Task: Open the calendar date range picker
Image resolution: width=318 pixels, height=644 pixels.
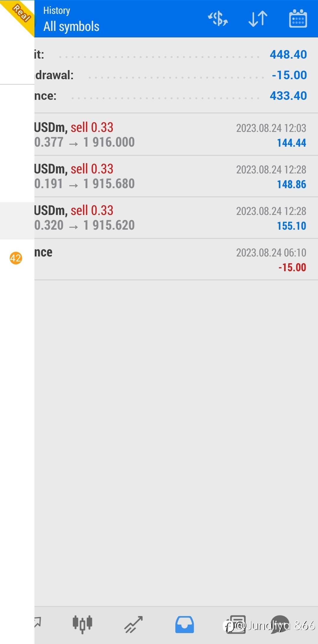Action: coord(298,19)
